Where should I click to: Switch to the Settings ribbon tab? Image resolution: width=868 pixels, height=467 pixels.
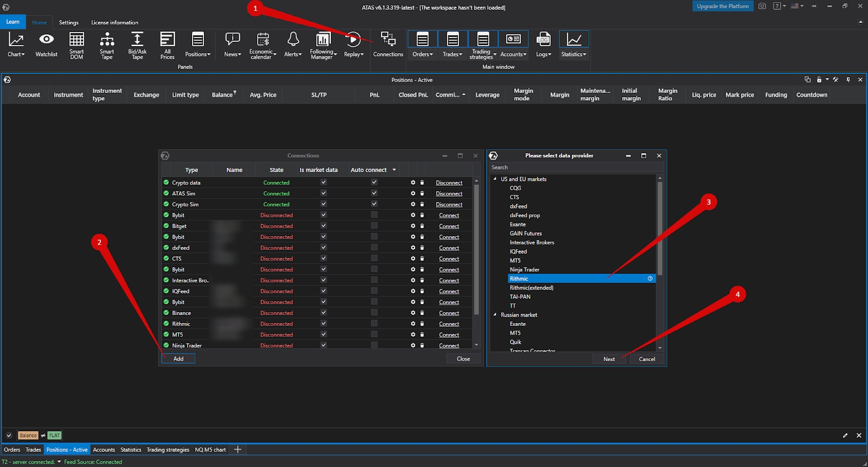(x=68, y=23)
